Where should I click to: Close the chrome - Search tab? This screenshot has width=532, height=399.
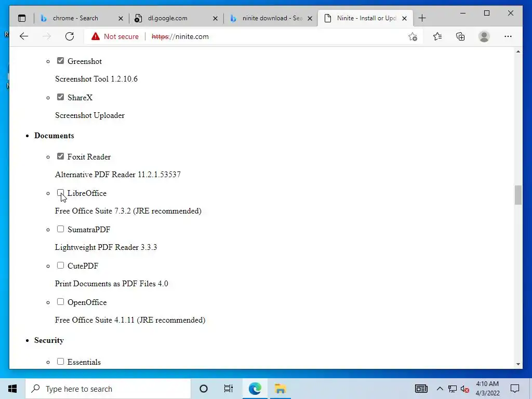[x=121, y=18]
